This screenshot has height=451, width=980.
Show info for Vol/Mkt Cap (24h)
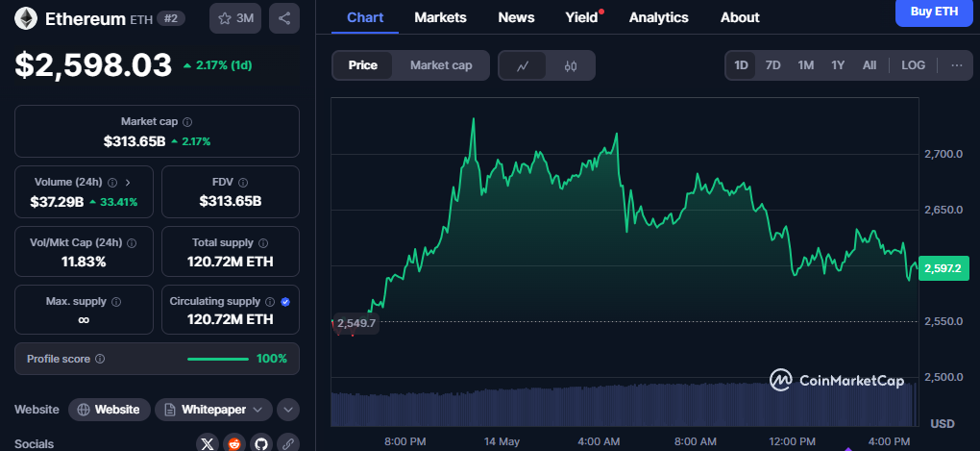[x=132, y=242]
